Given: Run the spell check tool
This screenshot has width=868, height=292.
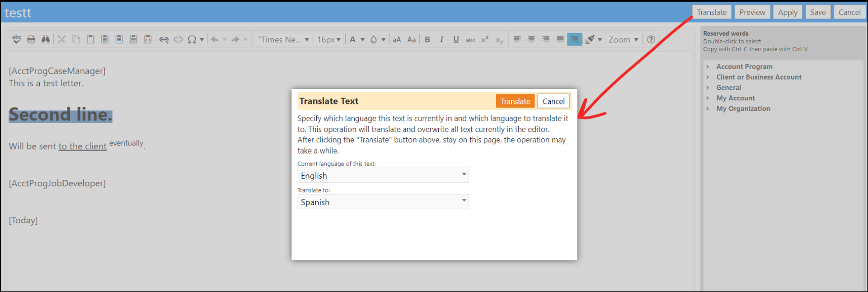Looking at the screenshot, I should (x=17, y=39).
